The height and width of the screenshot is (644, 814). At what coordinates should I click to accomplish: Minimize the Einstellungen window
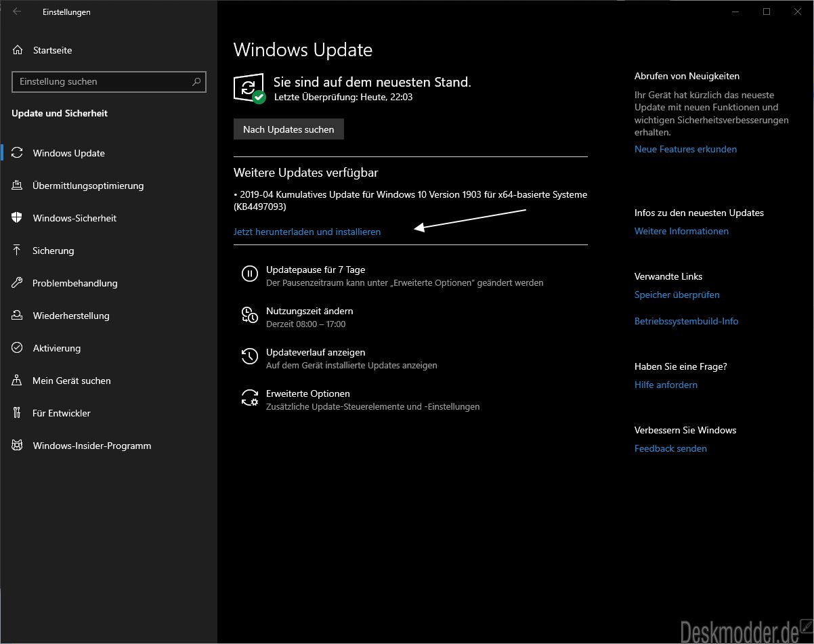point(735,12)
